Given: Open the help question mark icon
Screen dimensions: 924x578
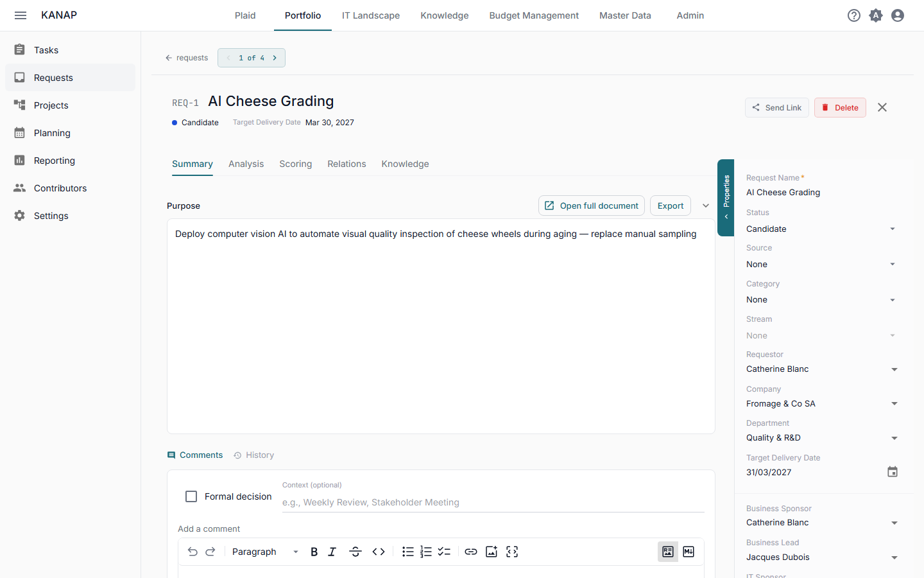Looking at the screenshot, I should [x=854, y=15].
